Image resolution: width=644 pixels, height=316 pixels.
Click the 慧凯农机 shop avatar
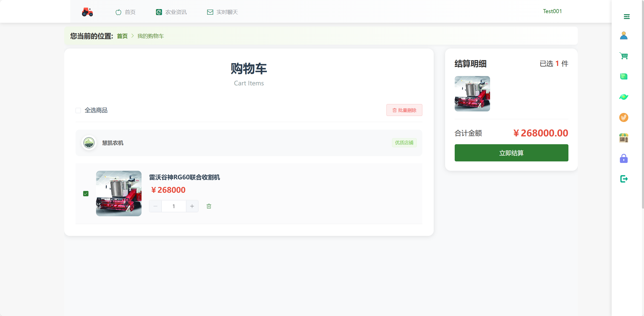click(89, 143)
